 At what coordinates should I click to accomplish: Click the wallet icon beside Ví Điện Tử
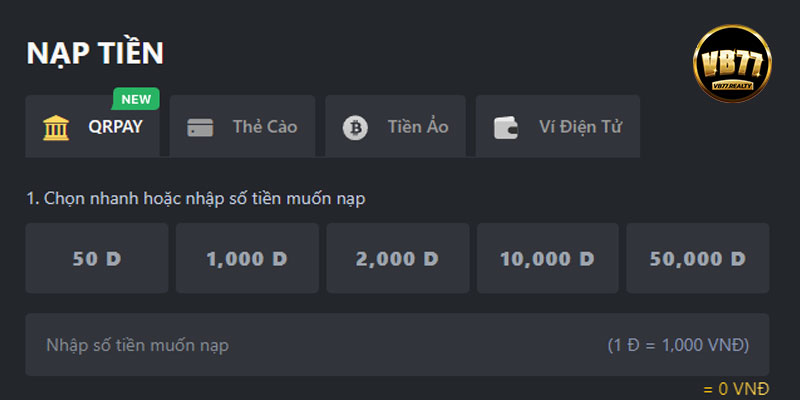tap(506, 128)
